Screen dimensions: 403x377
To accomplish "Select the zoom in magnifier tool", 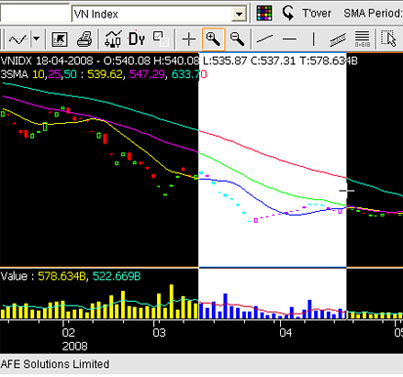I will tap(213, 39).
